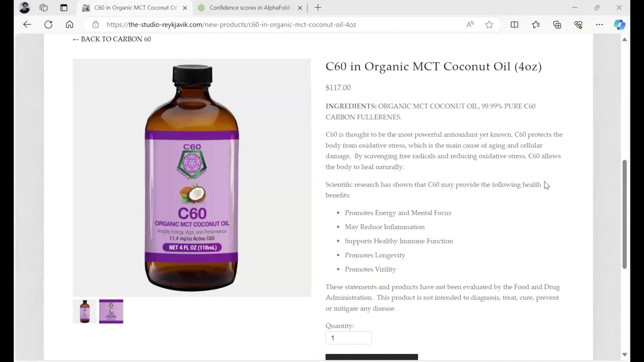The height and width of the screenshot is (362, 644).
Task: Click the Quantity input field
Action: pyautogui.click(x=348, y=338)
